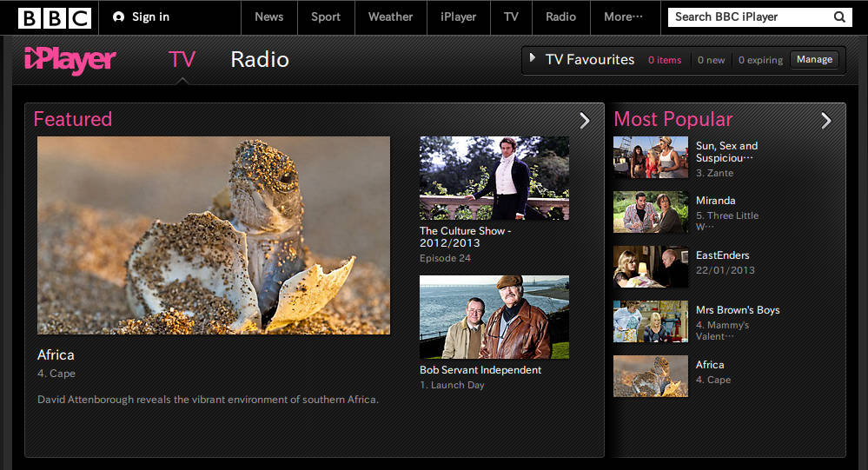This screenshot has height=470, width=868.
Task: Open the large Africa turtle featured image
Action: click(214, 235)
